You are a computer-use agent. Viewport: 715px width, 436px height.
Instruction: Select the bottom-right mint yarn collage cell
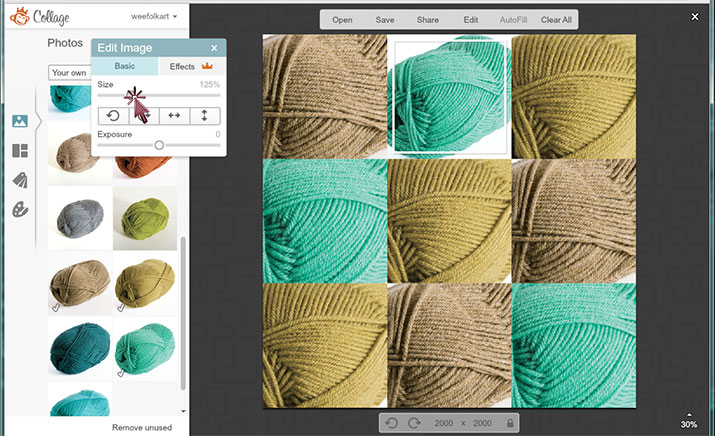(x=574, y=345)
